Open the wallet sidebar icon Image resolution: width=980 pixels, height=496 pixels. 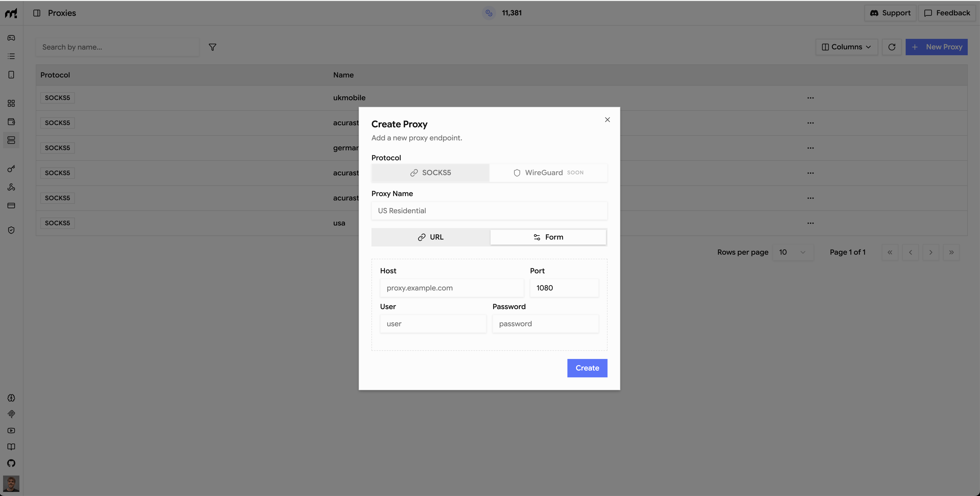click(11, 122)
